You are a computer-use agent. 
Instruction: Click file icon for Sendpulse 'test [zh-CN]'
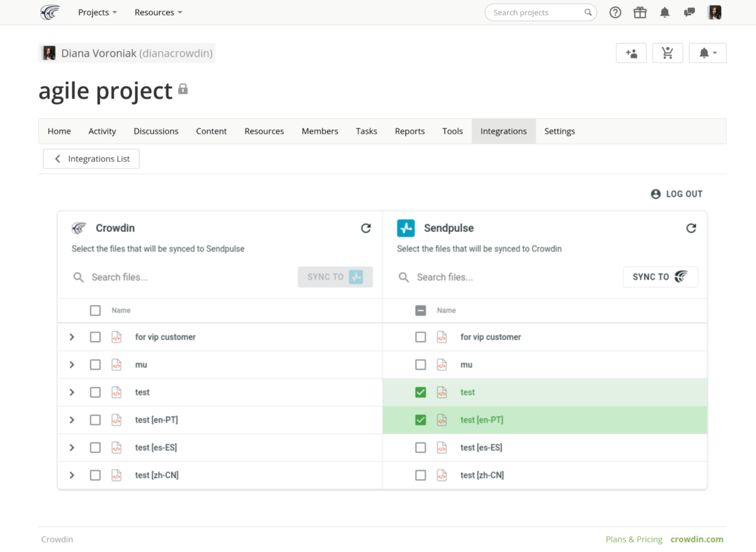(x=442, y=475)
